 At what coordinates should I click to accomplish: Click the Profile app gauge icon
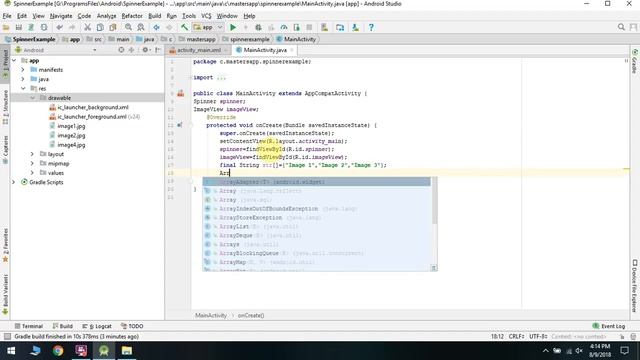coord(284,27)
